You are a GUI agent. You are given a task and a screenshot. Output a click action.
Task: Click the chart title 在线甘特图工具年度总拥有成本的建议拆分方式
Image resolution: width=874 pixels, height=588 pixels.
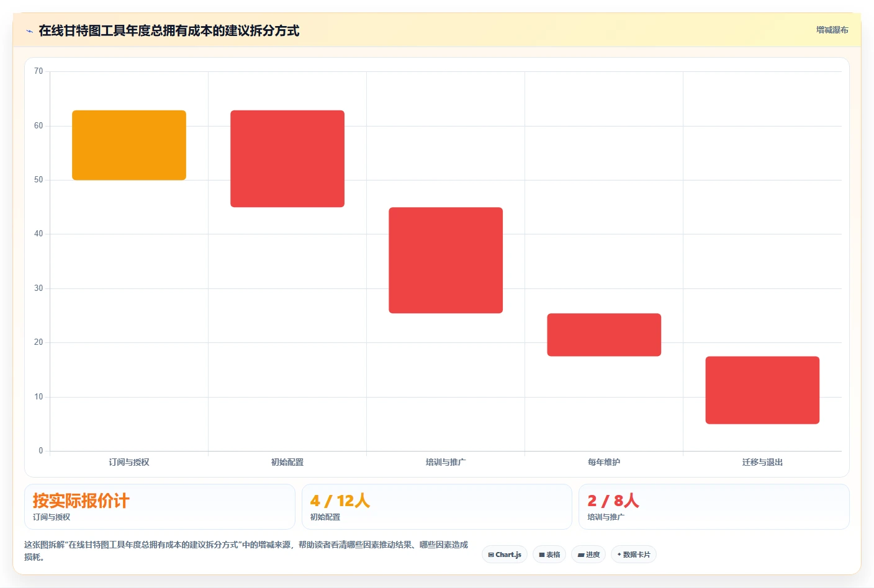(x=169, y=30)
